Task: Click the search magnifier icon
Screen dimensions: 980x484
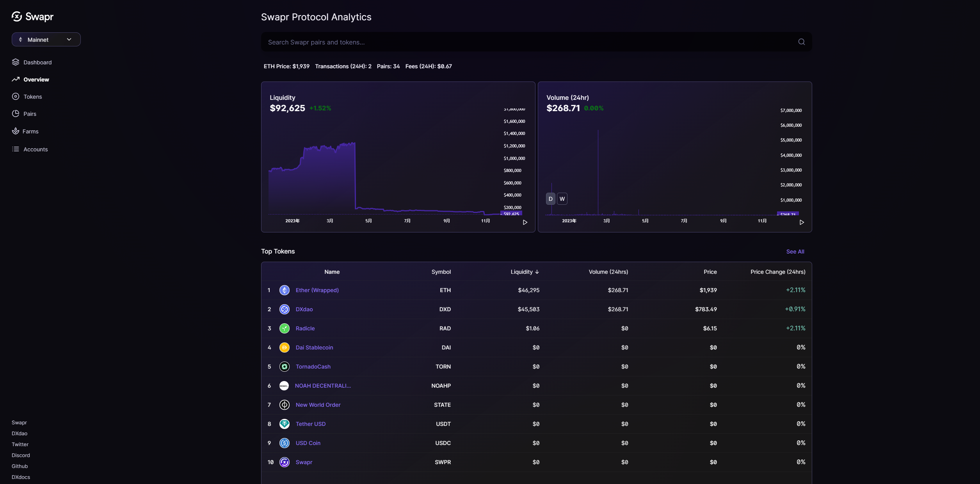Action: pos(801,42)
